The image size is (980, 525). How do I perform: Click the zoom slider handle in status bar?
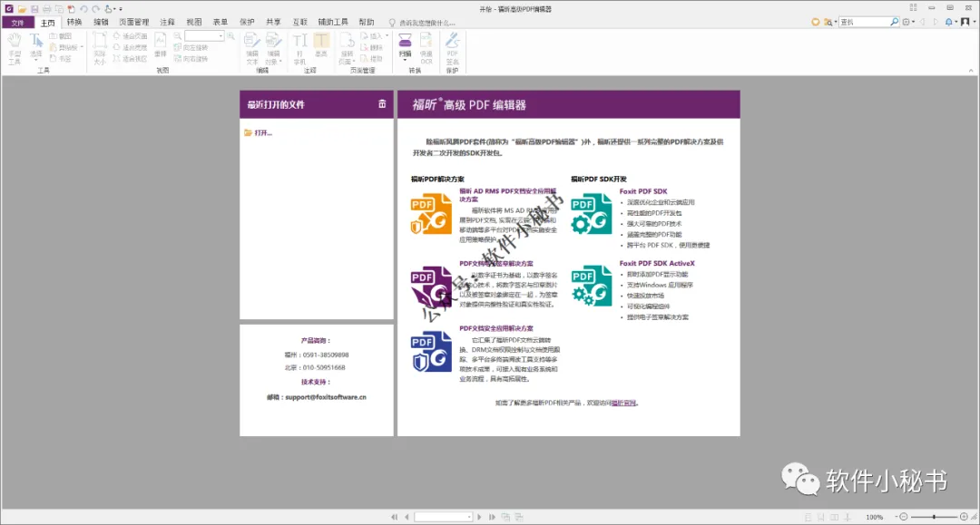(934, 517)
